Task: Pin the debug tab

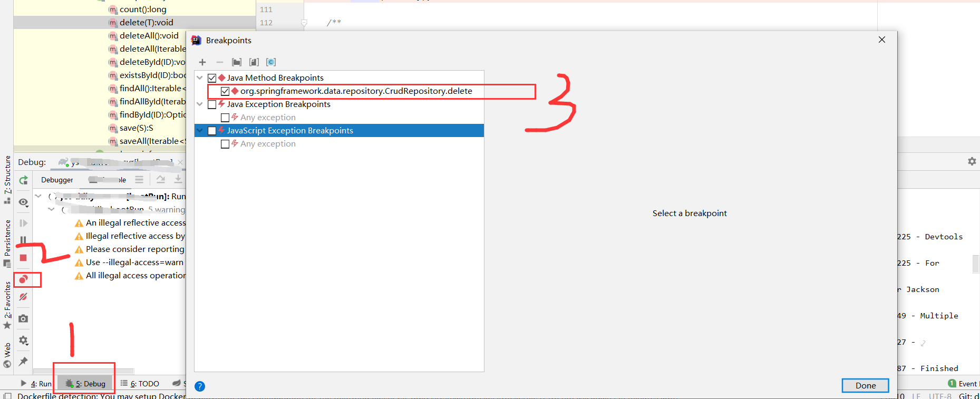Action: (23, 362)
